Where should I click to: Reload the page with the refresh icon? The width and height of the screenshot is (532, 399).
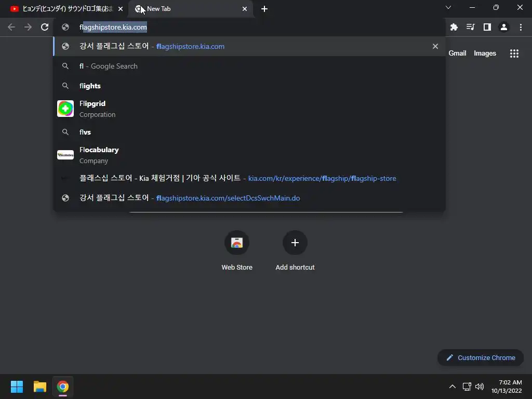45,27
